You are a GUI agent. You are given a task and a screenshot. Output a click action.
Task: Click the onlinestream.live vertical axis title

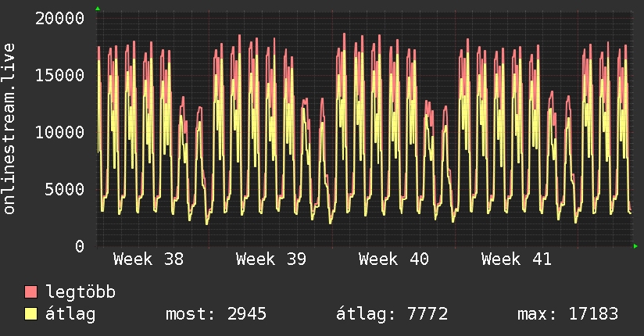tap(9, 129)
